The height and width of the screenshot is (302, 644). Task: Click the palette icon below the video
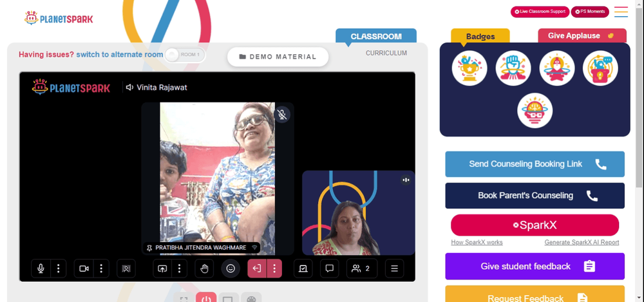pyautogui.click(x=251, y=299)
